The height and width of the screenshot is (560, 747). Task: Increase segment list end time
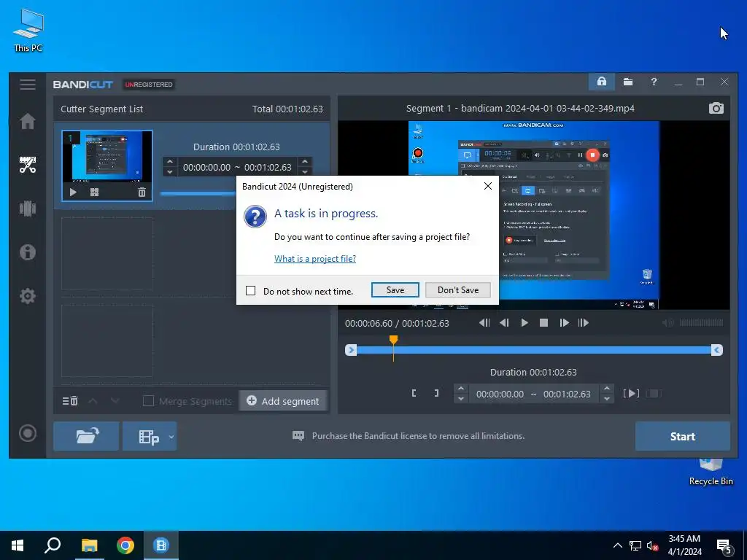305,162
